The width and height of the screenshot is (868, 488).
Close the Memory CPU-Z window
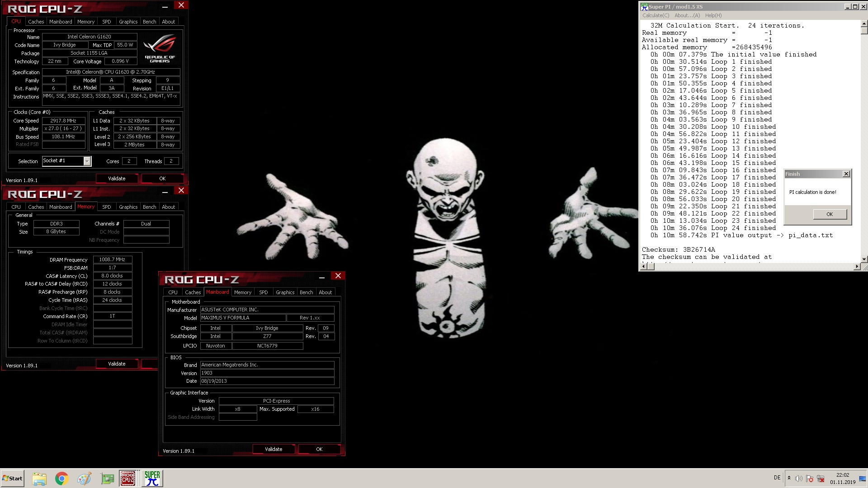tap(181, 191)
